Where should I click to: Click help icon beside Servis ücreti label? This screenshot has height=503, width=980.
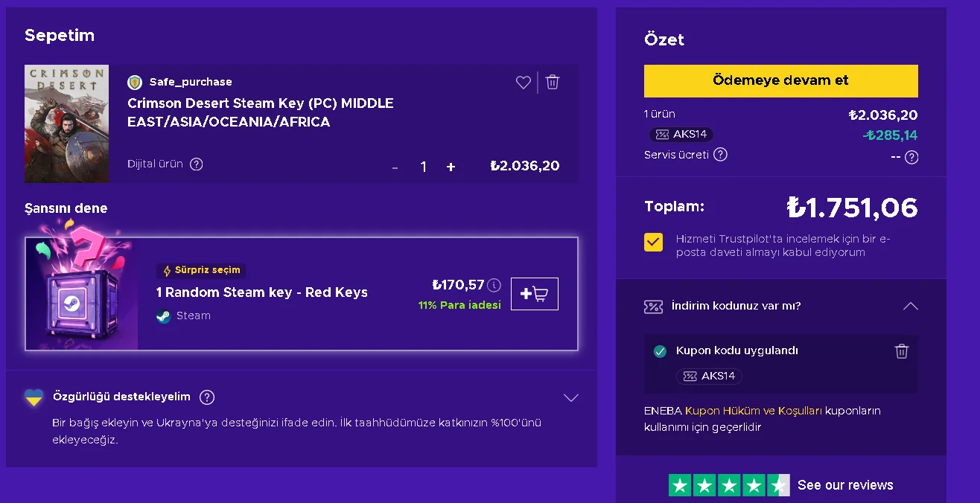pos(720,155)
